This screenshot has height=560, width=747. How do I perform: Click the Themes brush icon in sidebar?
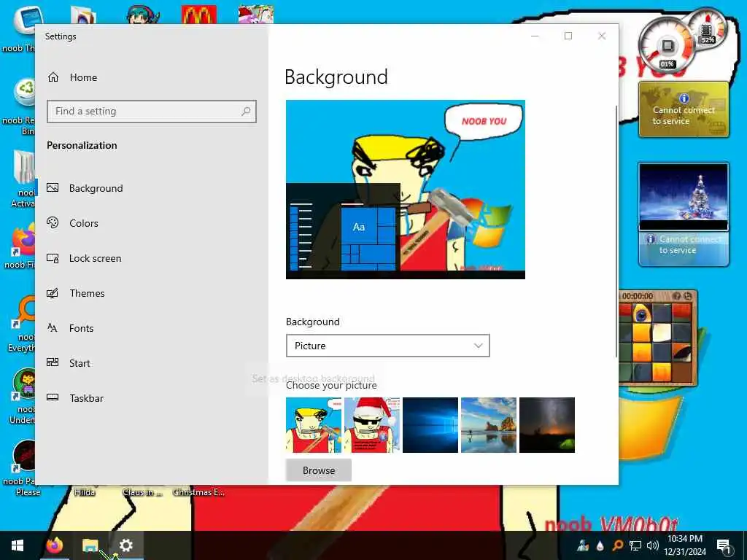tap(53, 293)
